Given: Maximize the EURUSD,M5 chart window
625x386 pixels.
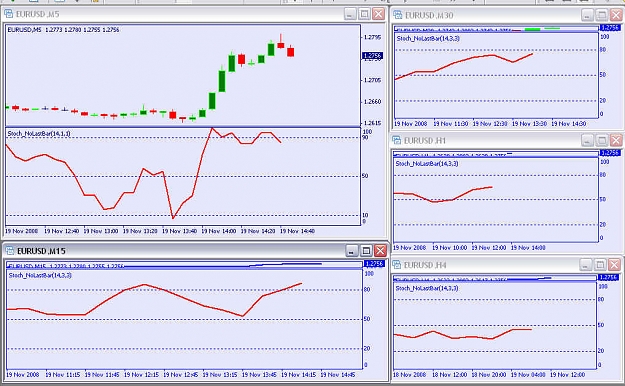Looking at the screenshot, I should (364, 14).
